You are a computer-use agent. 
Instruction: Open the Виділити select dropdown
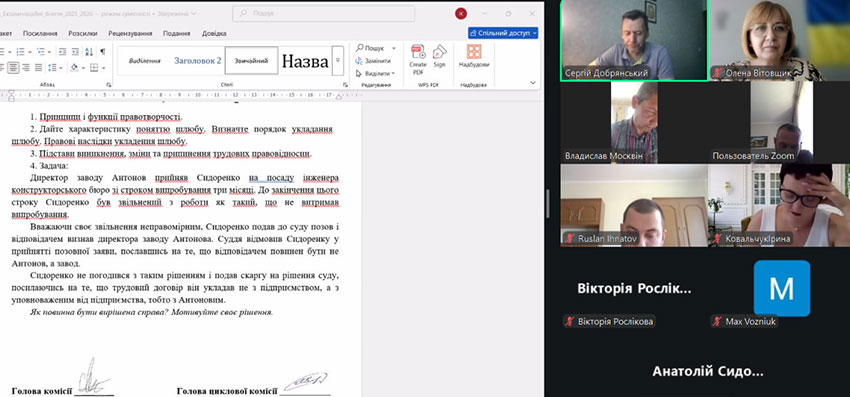376,73
